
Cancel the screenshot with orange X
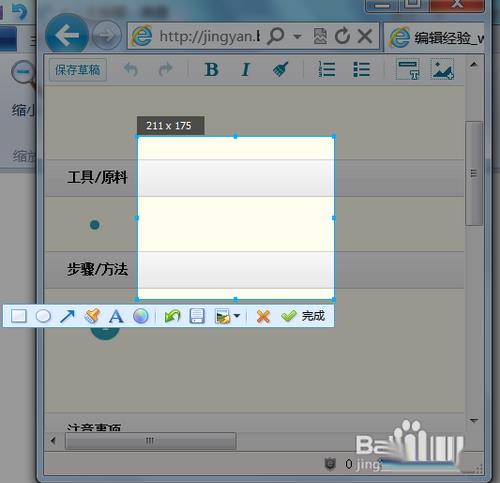(263, 316)
